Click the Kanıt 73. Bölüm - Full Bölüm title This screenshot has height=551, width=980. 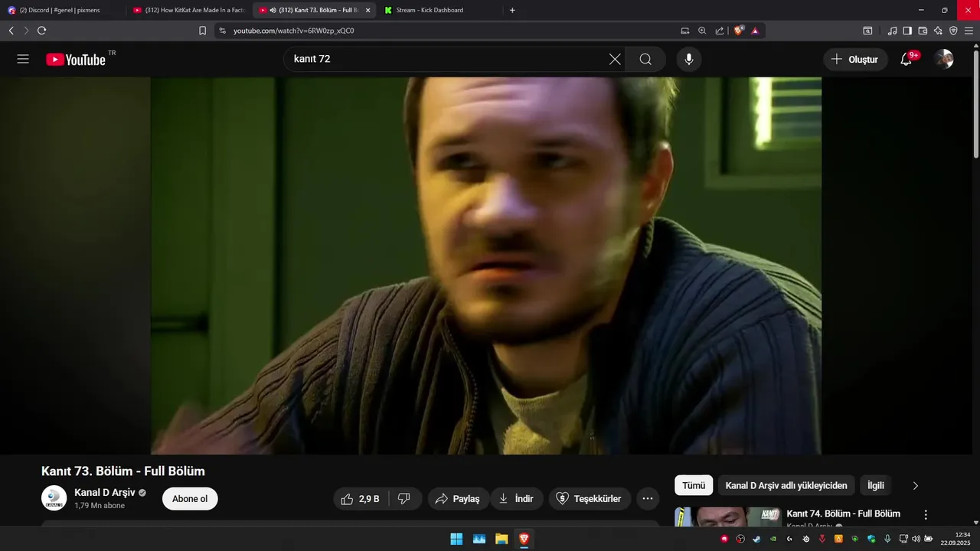123,471
